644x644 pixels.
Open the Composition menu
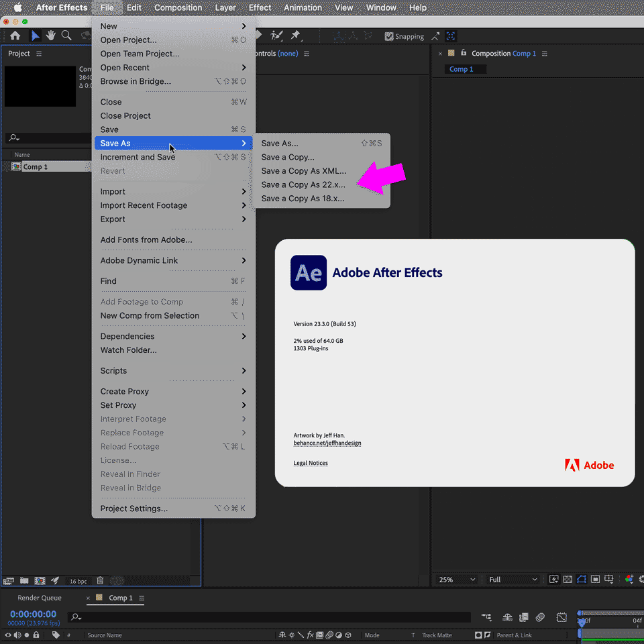tap(178, 7)
